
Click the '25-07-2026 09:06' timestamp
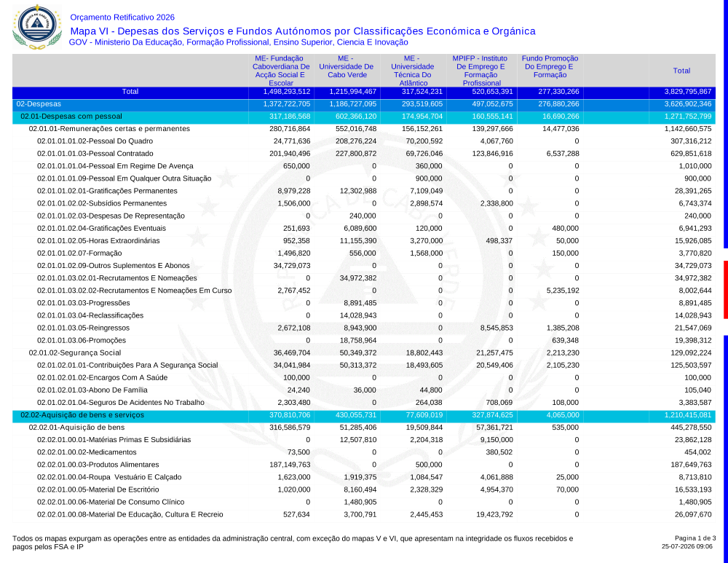[687, 547]
